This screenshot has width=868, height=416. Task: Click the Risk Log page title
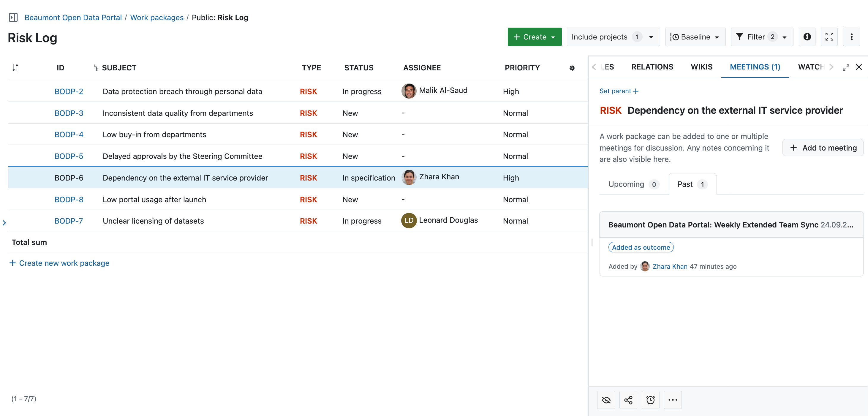tap(32, 38)
